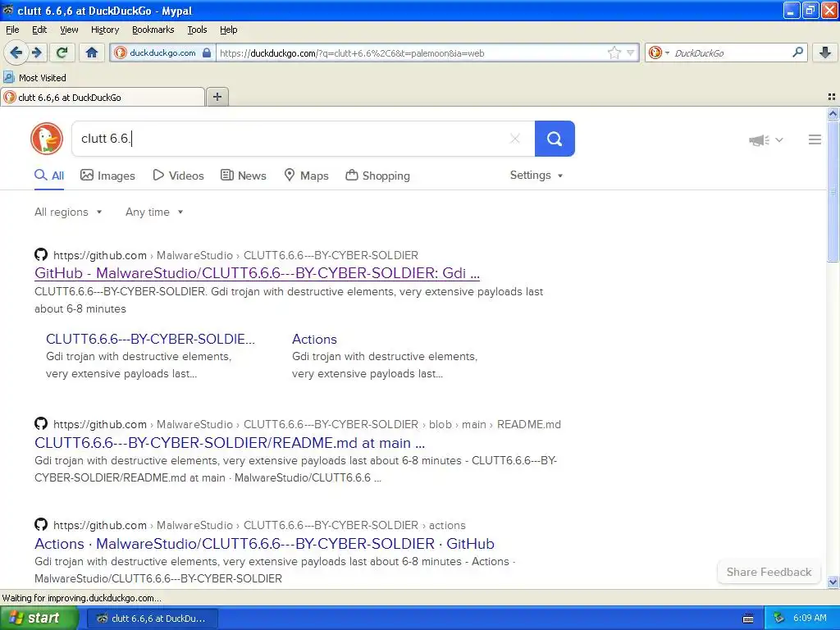Expand the Any time filter

154,212
